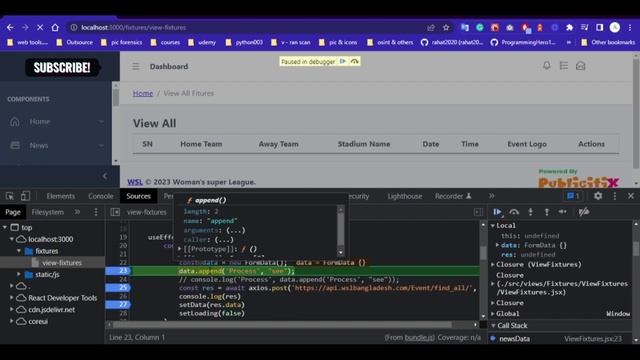Follow the Home breadcrumb link
Viewport: 640px width, 360px height.
pyautogui.click(x=143, y=93)
